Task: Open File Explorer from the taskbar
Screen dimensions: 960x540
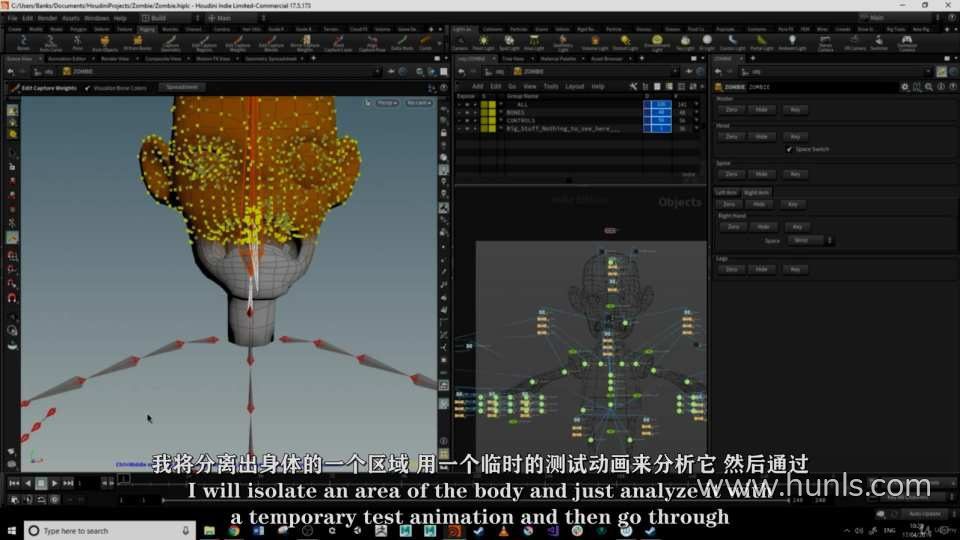Action: tap(209, 531)
